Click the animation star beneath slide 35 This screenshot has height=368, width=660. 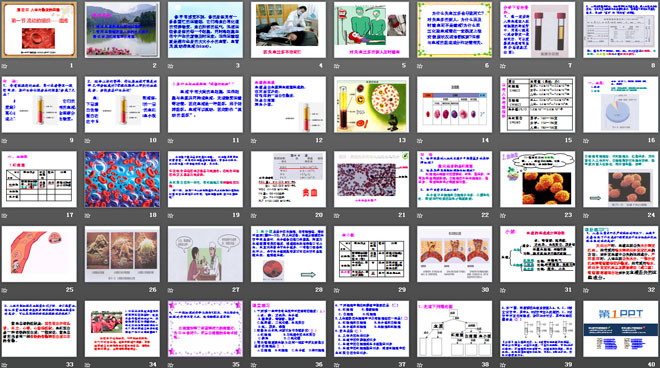coord(170,365)
